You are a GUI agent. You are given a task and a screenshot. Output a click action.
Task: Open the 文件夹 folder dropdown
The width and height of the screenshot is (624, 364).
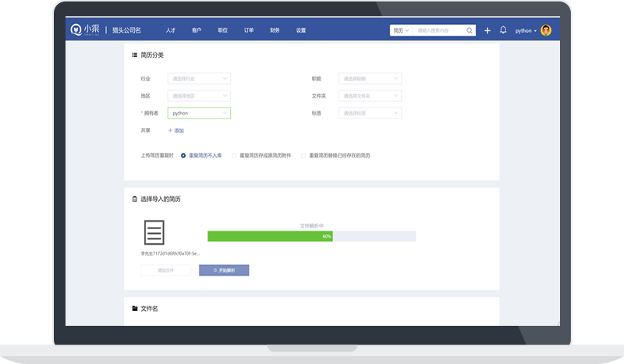(x=370, y=96)
